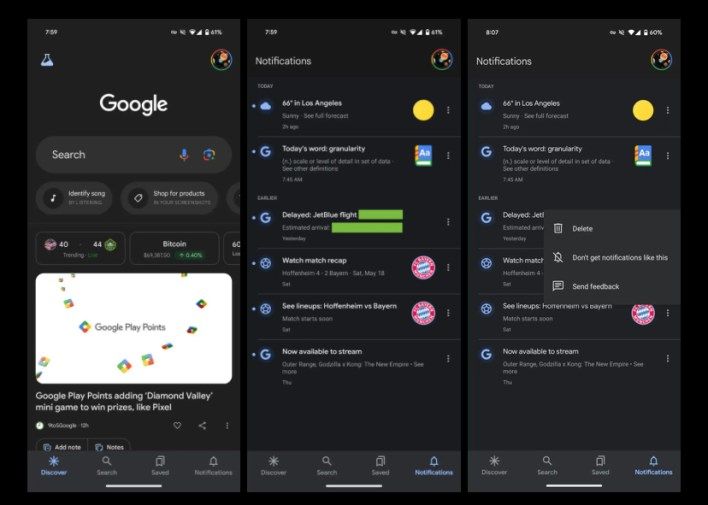Tap Add note button

[x=61, y=447]
